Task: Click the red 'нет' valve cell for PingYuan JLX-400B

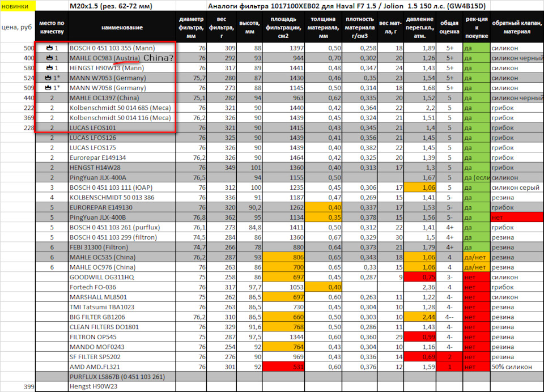Action: click(x=517, y=218)
